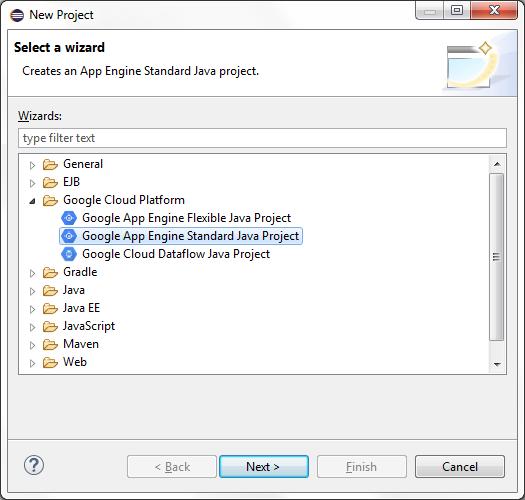
Task: Select the EJB tree label
Action: [x=71, y=182]
